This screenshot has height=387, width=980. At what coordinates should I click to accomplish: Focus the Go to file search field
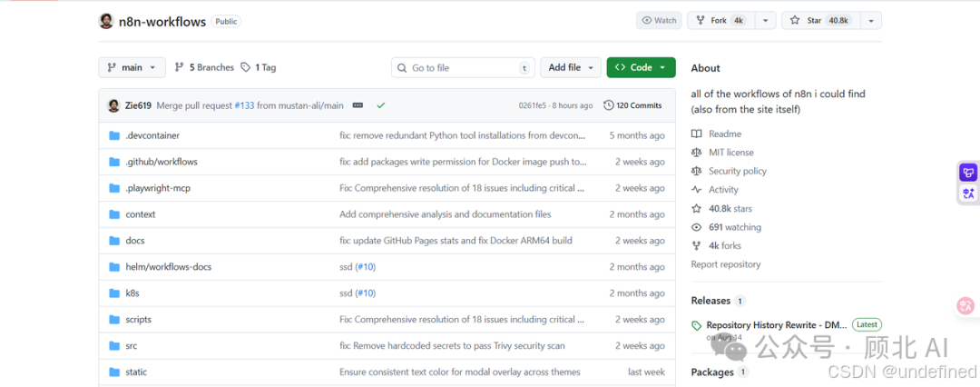point(463,67)
